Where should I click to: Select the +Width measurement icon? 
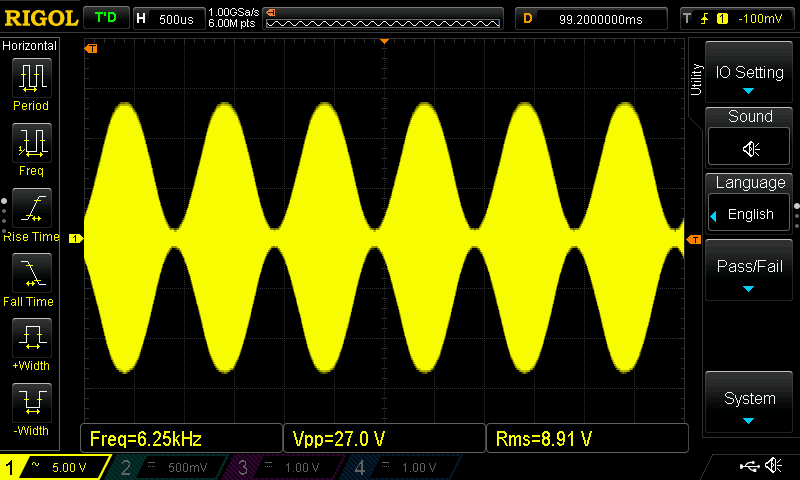coord(32,337)
